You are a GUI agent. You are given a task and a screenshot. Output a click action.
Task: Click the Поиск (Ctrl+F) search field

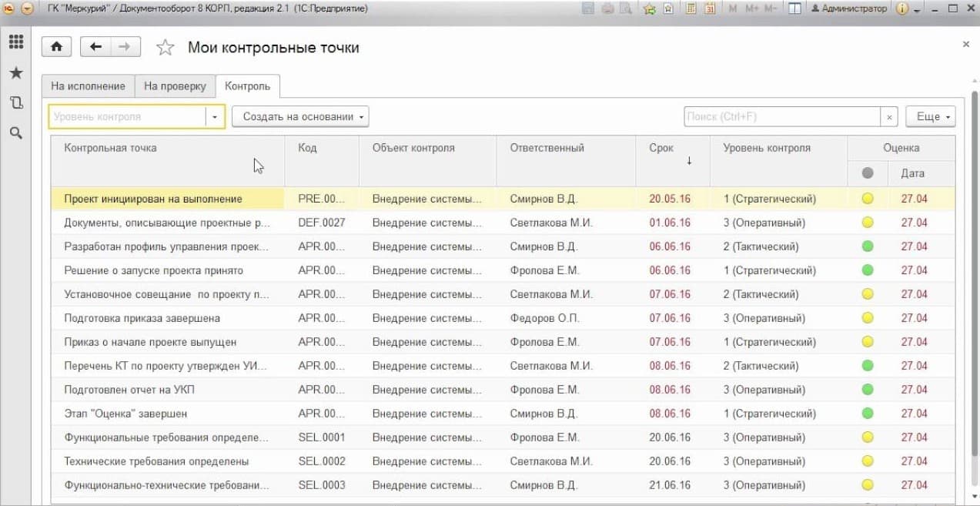(781, 116)
